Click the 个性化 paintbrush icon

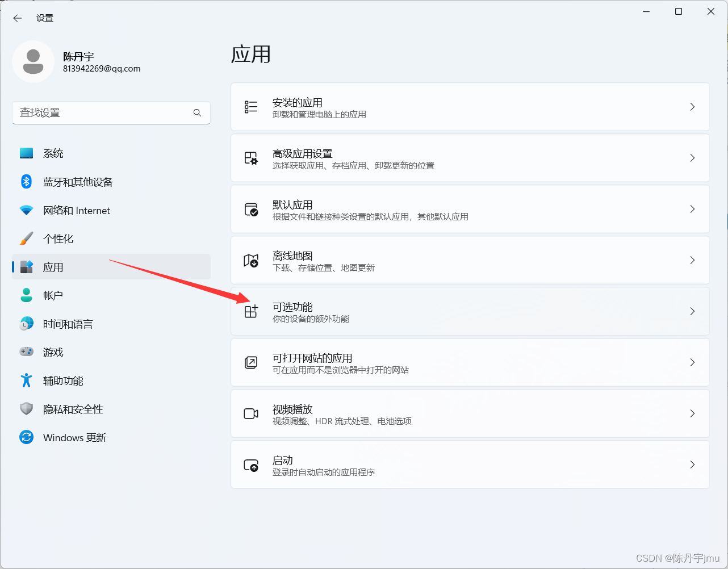point(27,239)
